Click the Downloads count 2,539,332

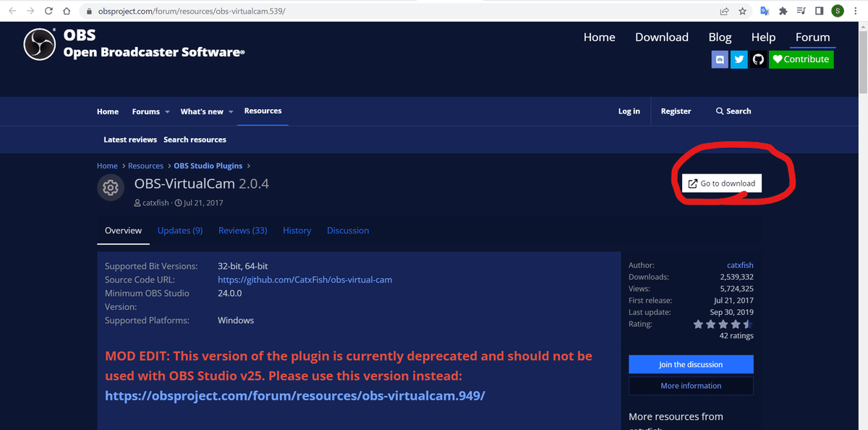(x=737, y=277)
